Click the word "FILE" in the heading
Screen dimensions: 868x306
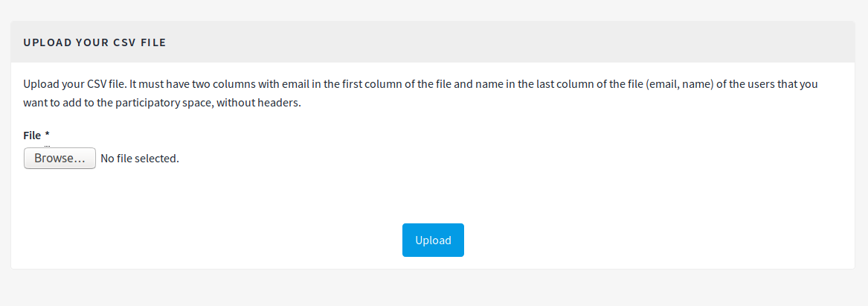click(x=153, y=42)
